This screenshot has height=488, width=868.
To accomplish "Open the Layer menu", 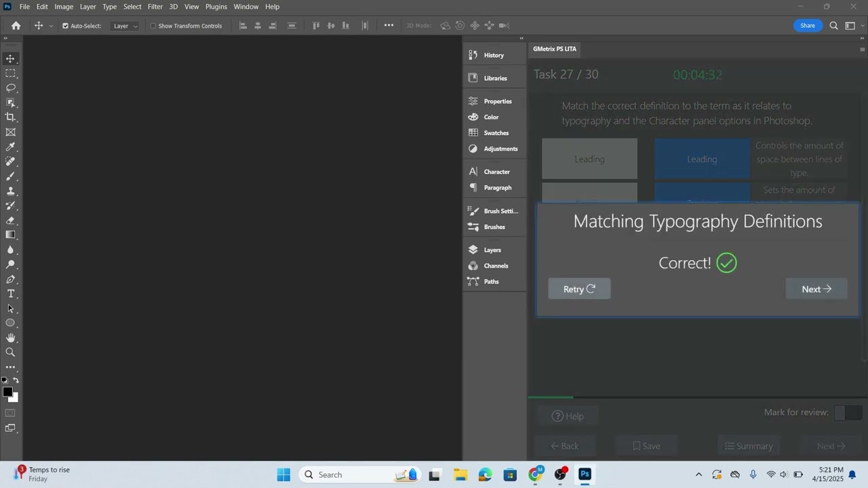I will point(88,7).
